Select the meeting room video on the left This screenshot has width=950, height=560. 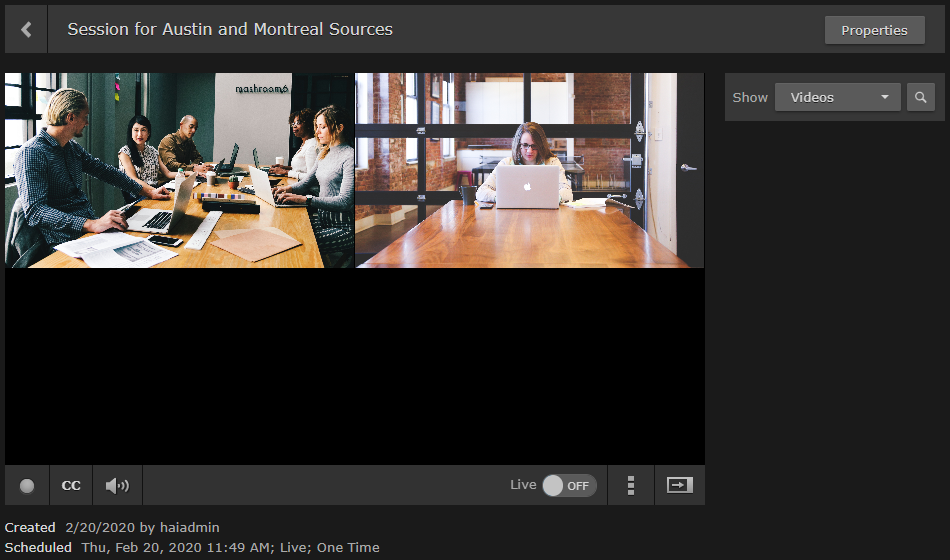180,170
